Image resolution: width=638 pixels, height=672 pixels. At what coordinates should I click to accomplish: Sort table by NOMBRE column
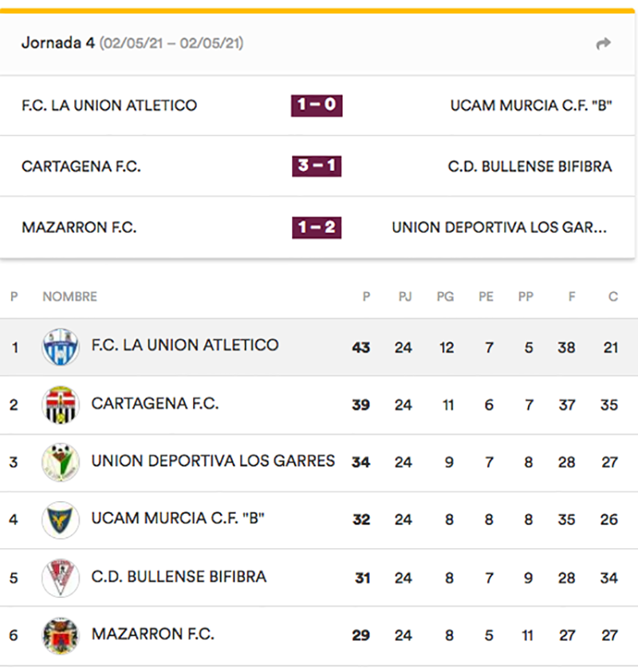click(69, 297)
